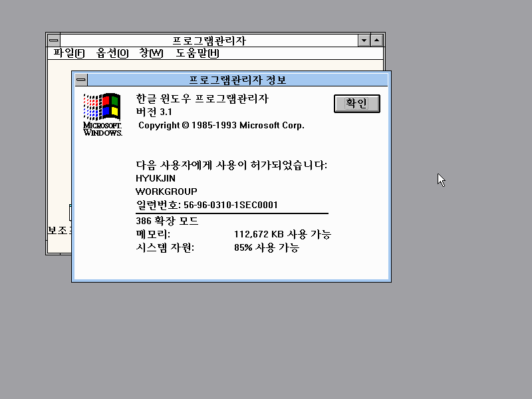Click the 메모리: label
The width and height of the screenshot is (532, 399).
[x=153, y=234]
